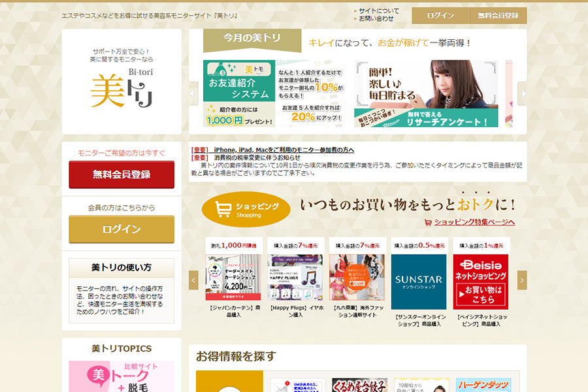588x392 pixels.
Task: Click the 美トリTOPICS heading
Action: pyautogui.click(x=122, y=348)
